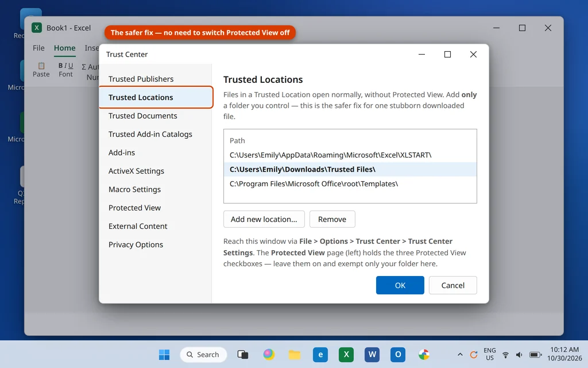Close the Trust Center dialog
This screenshot has height=368, width=588.
[473, 55]
